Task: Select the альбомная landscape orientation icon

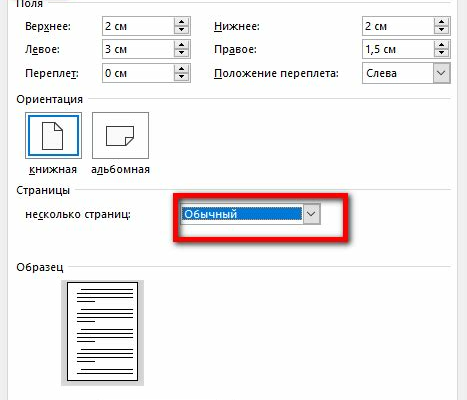Action: pos(120,136)
